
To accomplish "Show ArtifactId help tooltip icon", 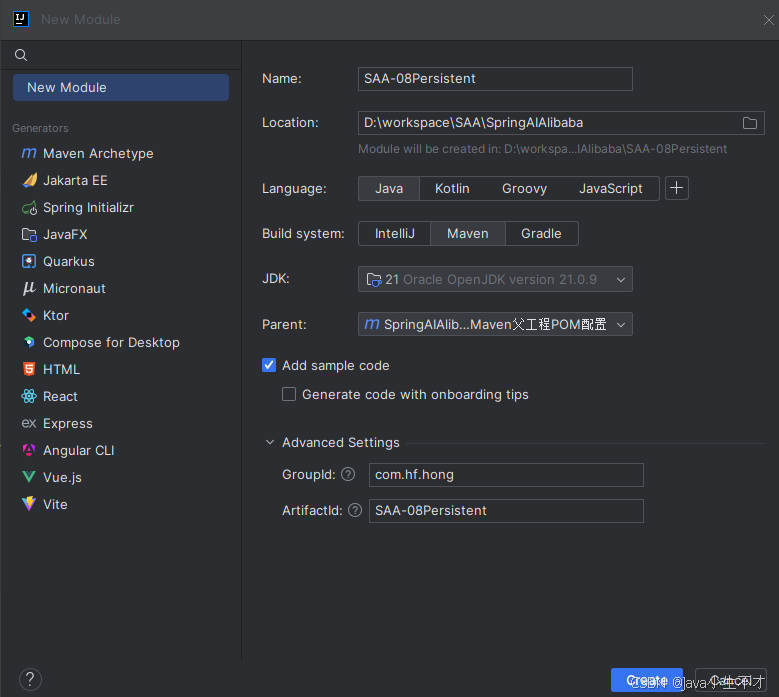I will click(355, 510).
